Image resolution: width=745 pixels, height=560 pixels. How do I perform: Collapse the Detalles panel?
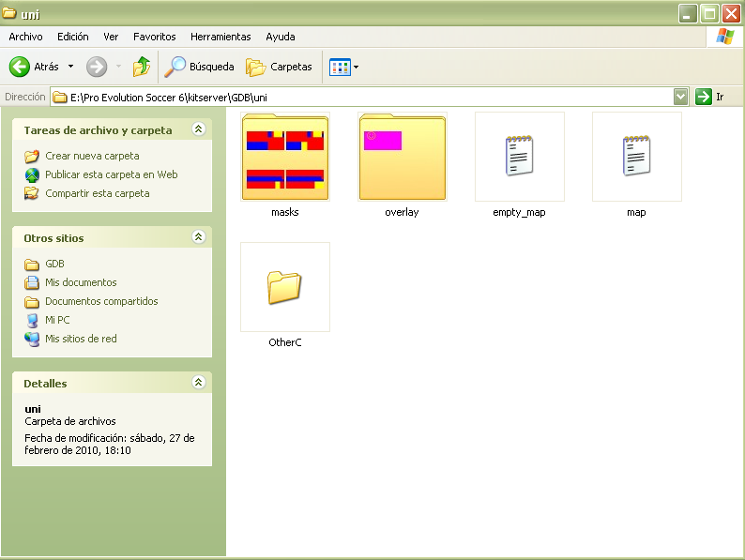coord(199,382)
